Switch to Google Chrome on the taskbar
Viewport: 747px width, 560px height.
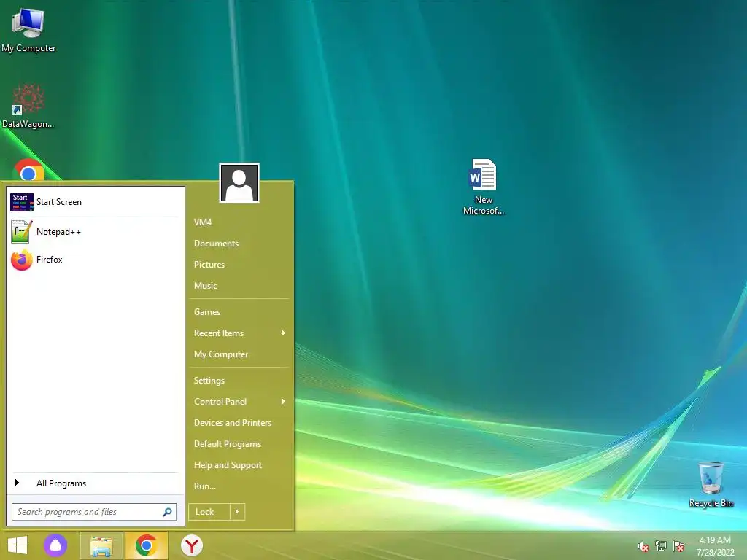(x=146, y=545)
